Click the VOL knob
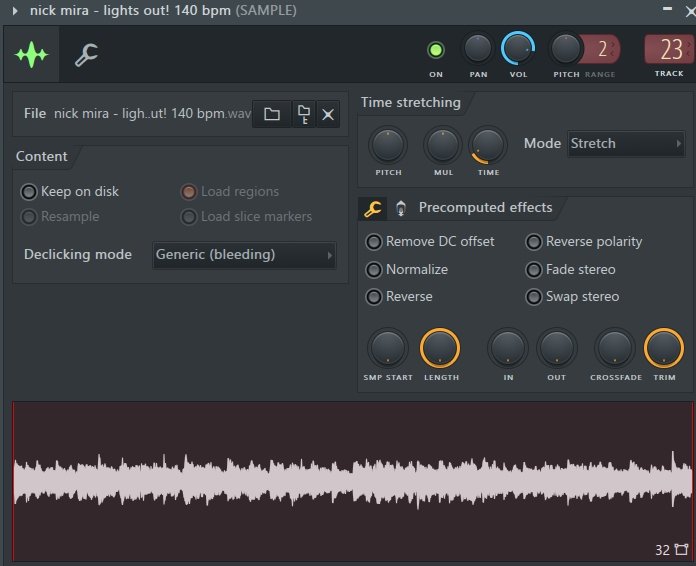 tap(518, 48)
